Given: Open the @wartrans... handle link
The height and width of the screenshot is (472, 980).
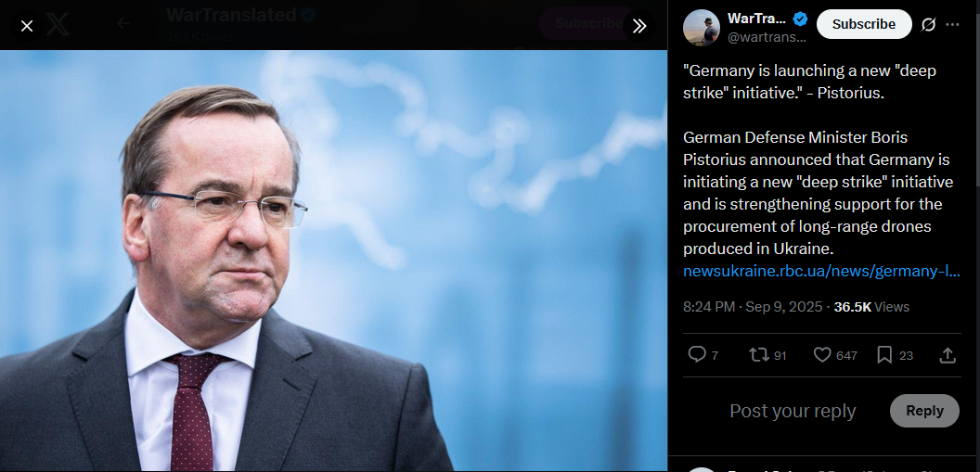Looking at the screenshot, I should coord(767,37).
